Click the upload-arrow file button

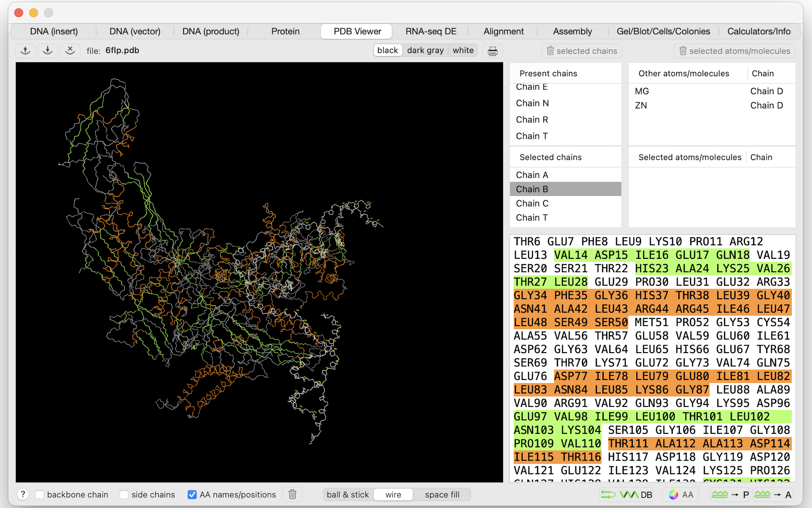coord(25,51)
